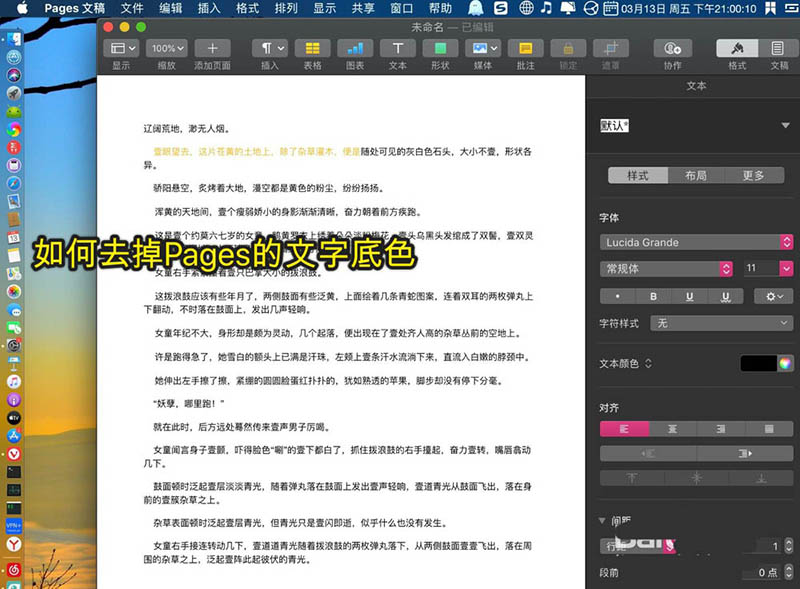Viewport: 800px width, 589px height.
Task: Open the 显示 view options toolbar button
Action: 122,48
